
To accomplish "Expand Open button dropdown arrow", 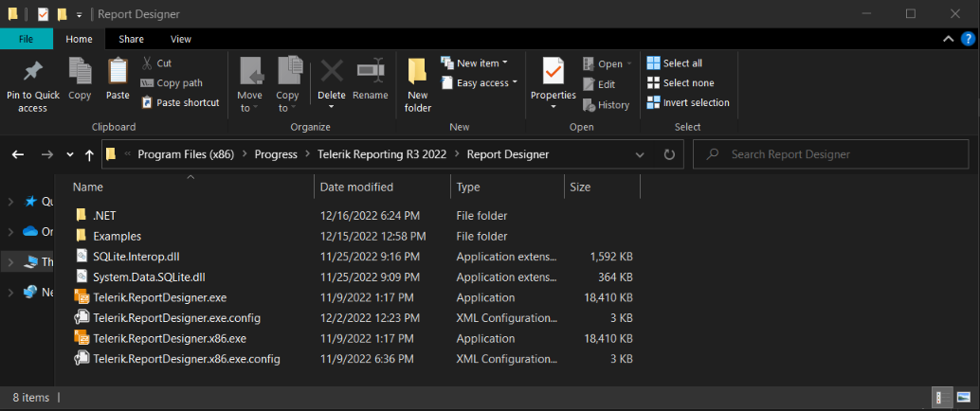I will (x=629, y=63).
